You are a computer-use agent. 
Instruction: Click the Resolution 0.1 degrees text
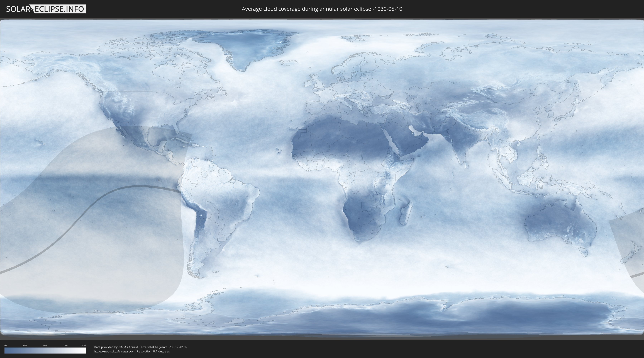(153, 351)
